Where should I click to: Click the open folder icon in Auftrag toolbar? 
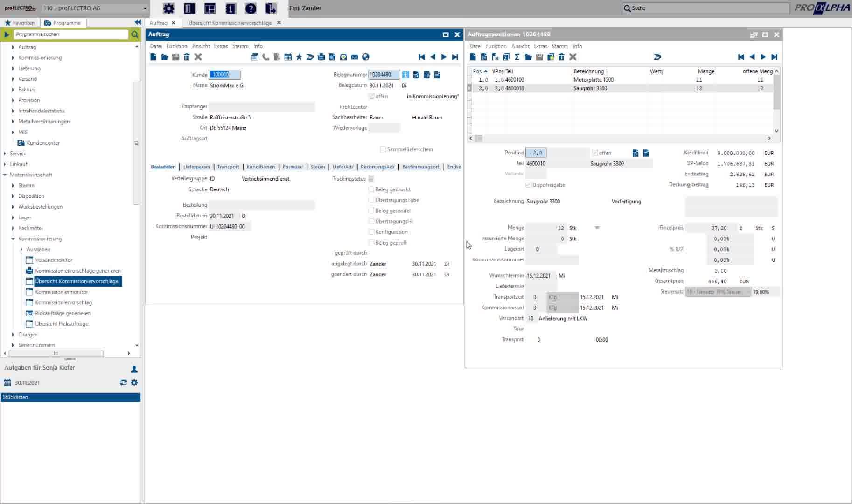point(164,57)
